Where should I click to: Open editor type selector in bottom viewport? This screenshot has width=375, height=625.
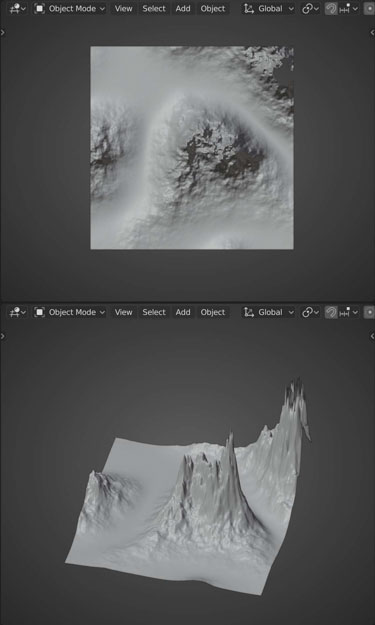[x=18, y=312]
